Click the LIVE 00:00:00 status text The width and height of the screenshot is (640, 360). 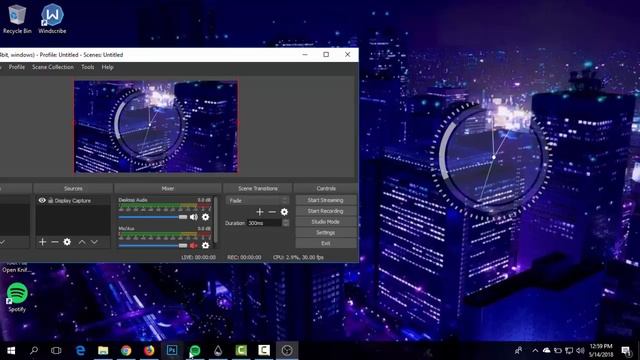[198, 258]
